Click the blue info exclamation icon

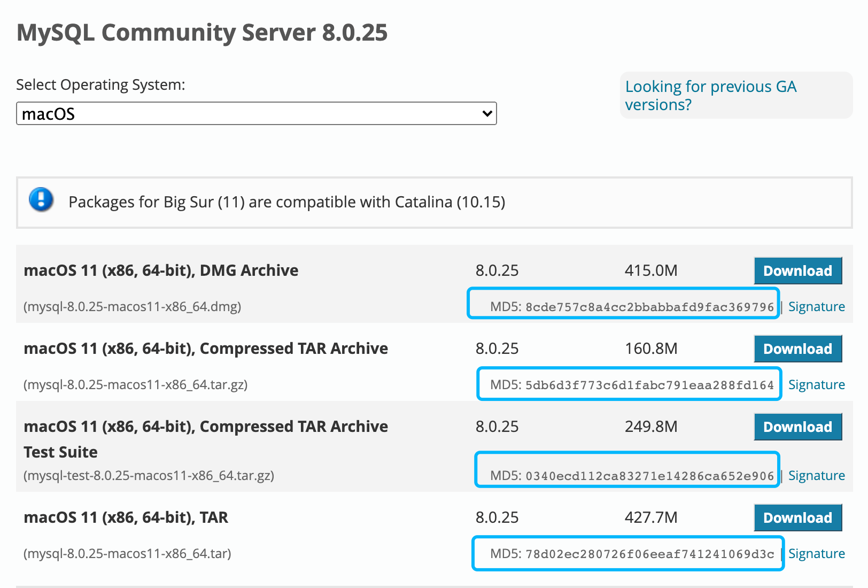click(x=41, y=200)
